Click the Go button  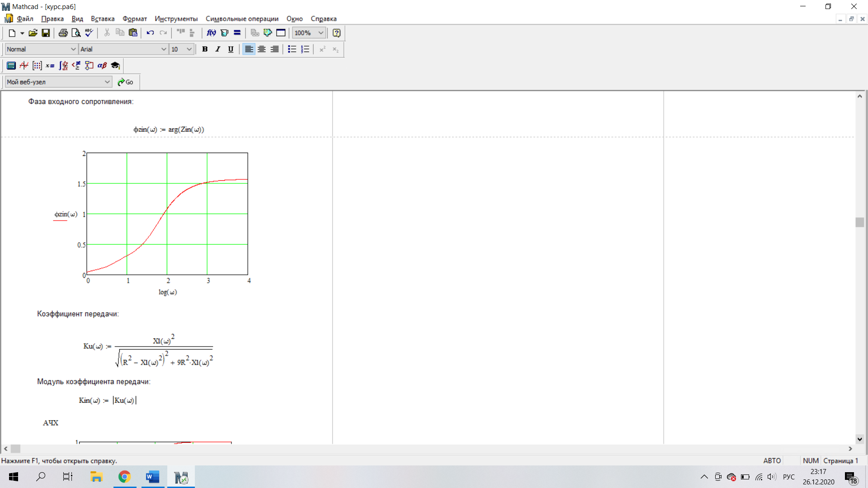coord(125,82)
